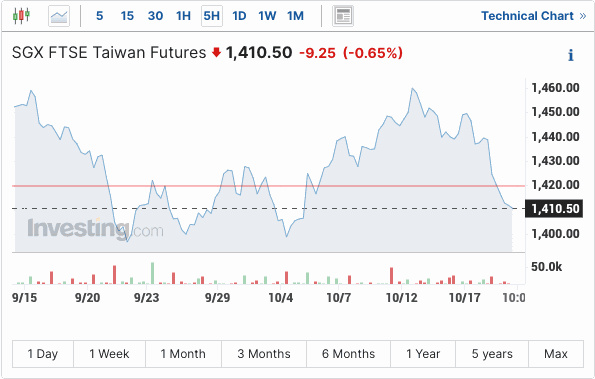Click the SGX FTSE Taiwan Futures title

point(109,52)
